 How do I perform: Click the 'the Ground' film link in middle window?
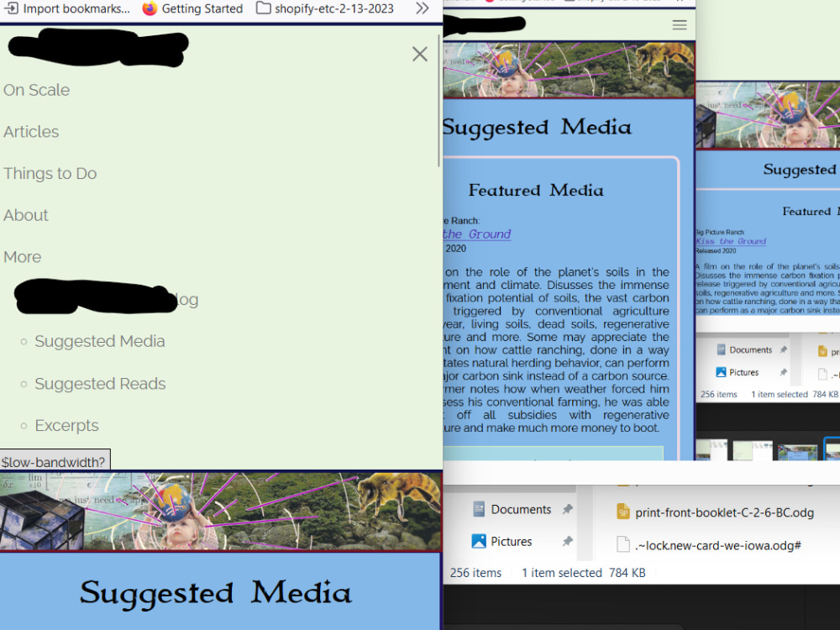click(x=476, y=234)
